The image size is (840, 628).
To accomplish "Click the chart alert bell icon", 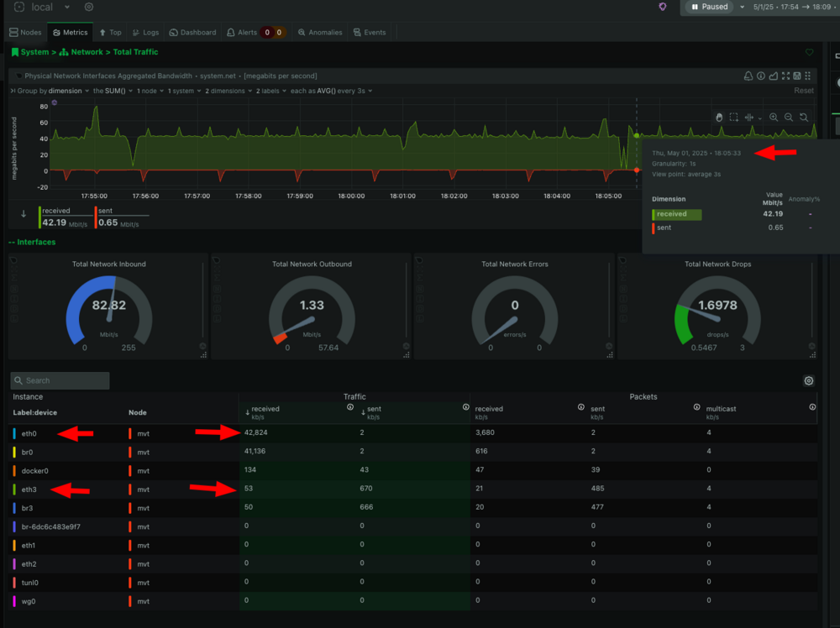I will coord(748,76).
